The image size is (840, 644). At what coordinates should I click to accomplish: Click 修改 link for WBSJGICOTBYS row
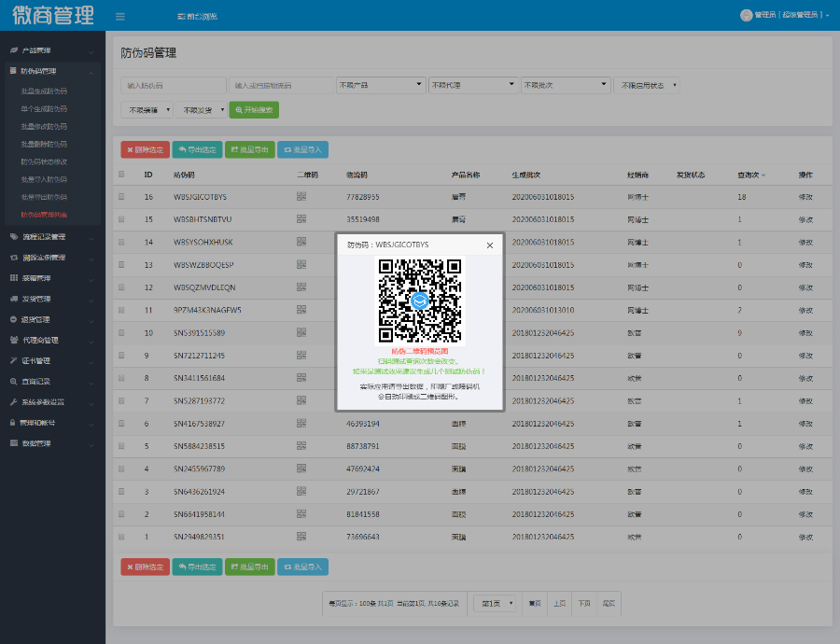tap(805, 197)
